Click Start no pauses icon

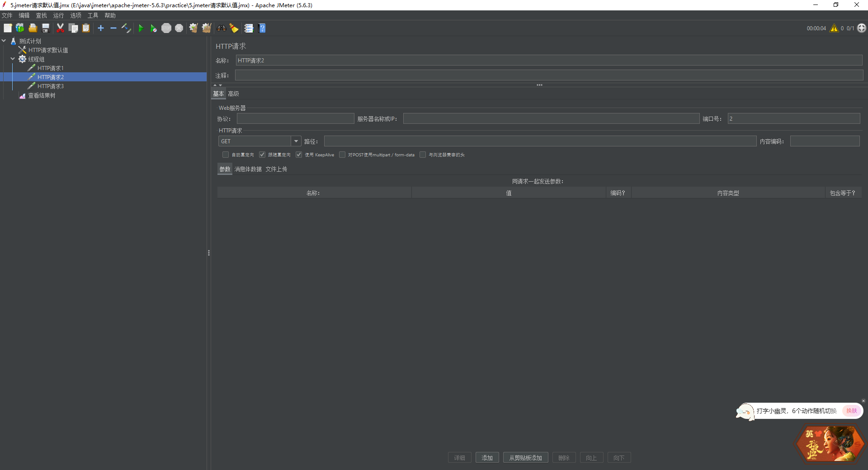pyautogui.click(x=153, y=28)
